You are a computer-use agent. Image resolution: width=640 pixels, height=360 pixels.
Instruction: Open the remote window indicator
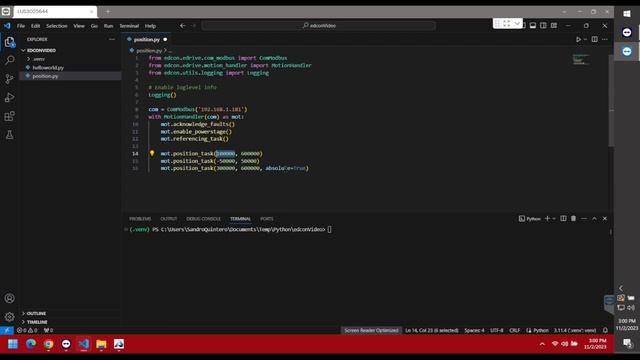7,330
